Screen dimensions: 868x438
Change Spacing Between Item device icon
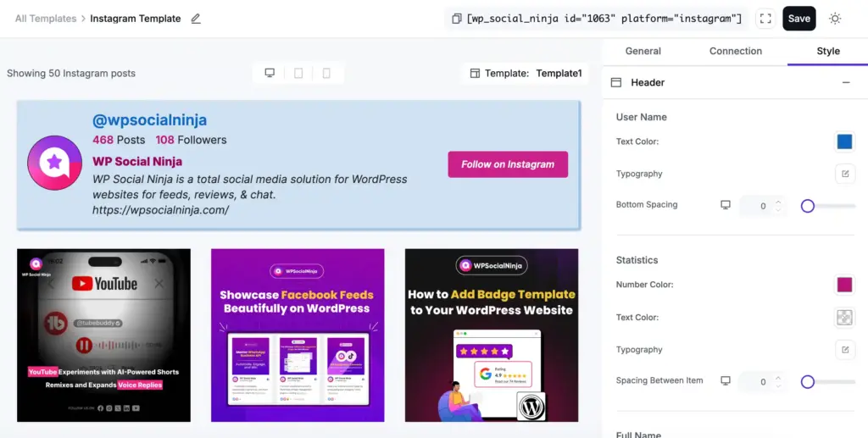pos(725,381)
